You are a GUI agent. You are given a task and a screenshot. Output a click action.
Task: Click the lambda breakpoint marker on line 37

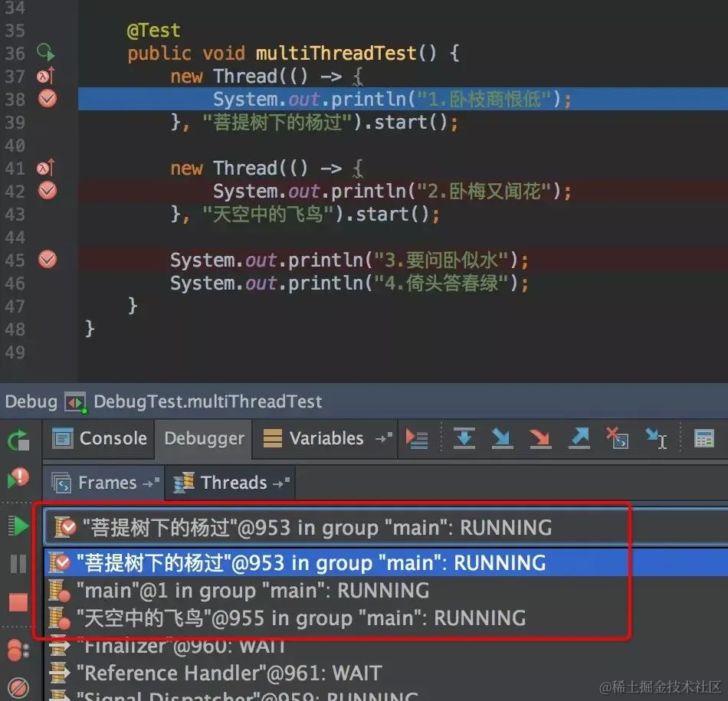[x=45, y=75]
